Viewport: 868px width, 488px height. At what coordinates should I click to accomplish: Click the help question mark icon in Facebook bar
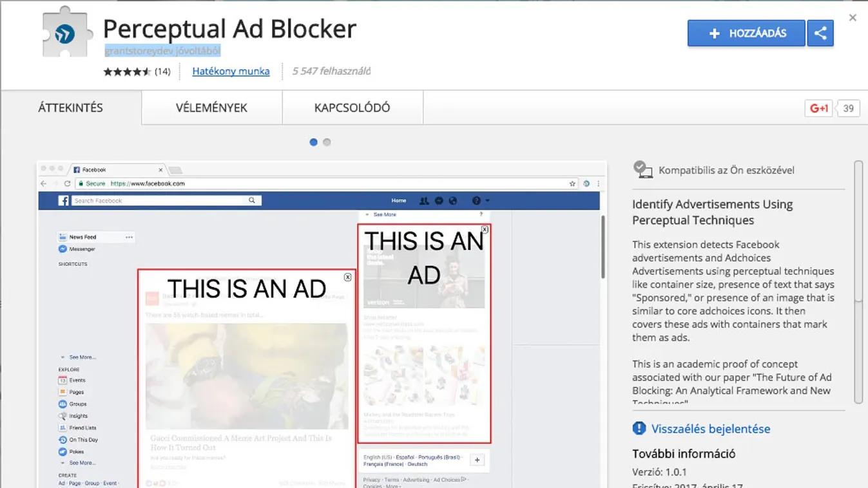pos(476,201)
